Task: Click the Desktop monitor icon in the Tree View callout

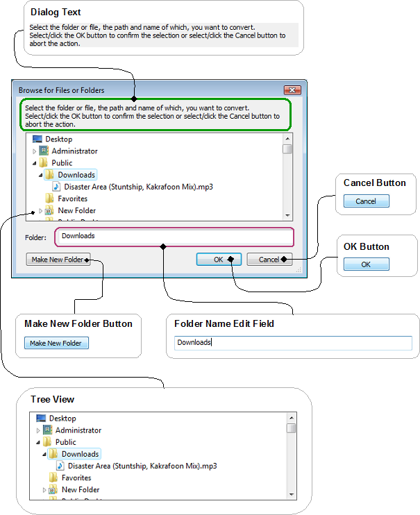Action: click(41, 419)
